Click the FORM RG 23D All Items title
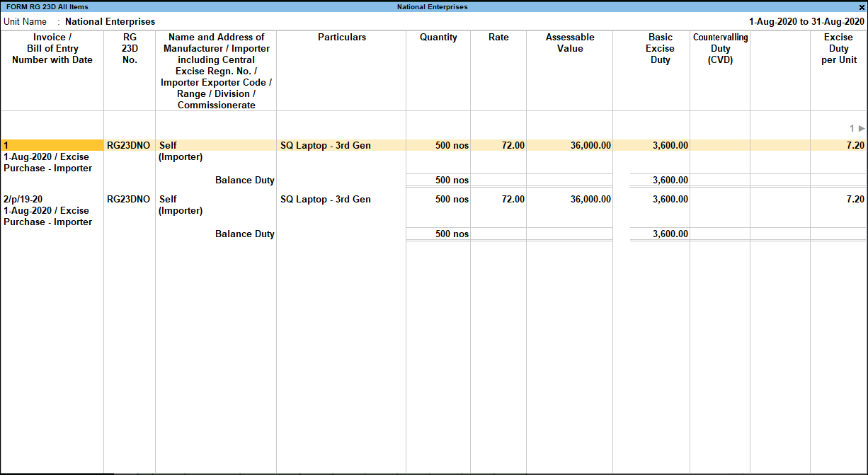This screenshot has width=868, height=475. coord(47,7)
